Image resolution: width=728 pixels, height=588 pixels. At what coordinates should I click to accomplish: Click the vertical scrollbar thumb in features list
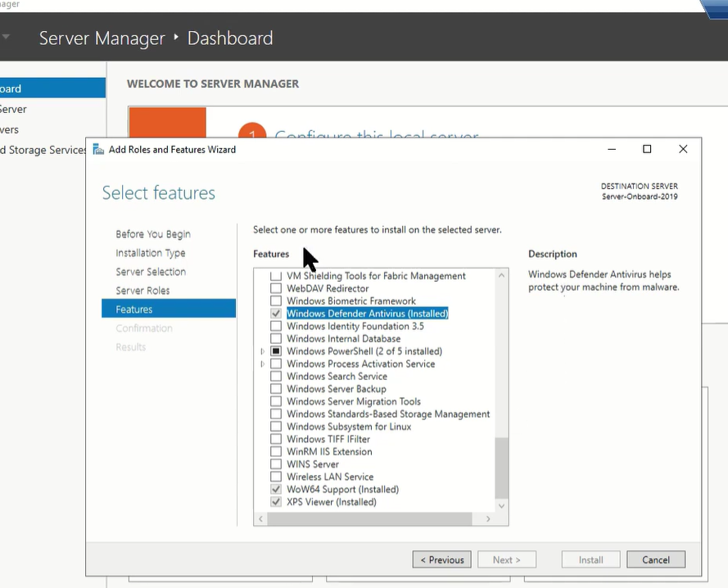tap(501, 468)
